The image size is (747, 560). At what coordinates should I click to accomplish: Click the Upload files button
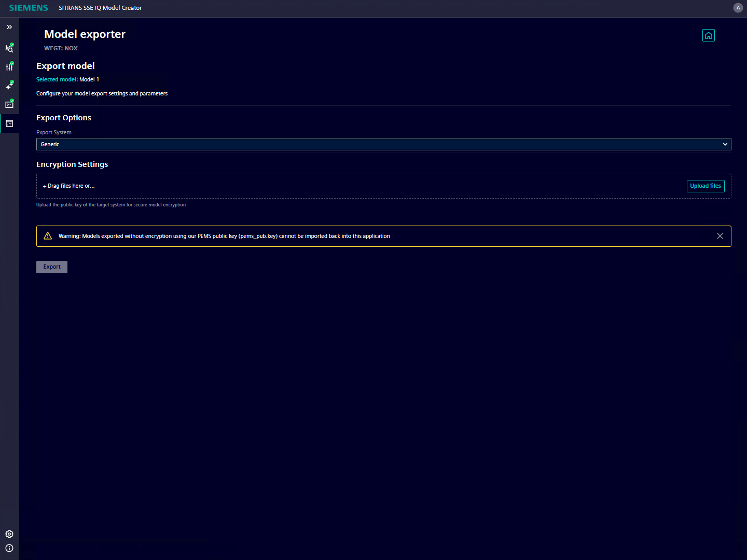click(706, 186)
